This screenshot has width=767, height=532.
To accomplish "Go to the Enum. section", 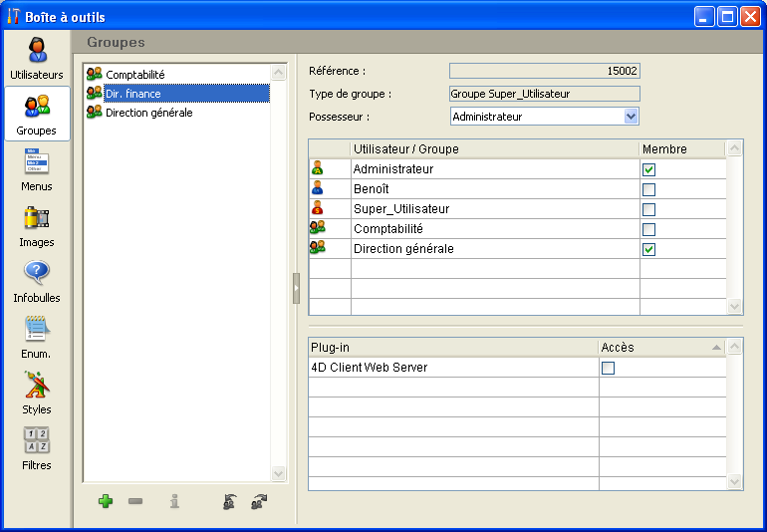I will coord(37,337).
